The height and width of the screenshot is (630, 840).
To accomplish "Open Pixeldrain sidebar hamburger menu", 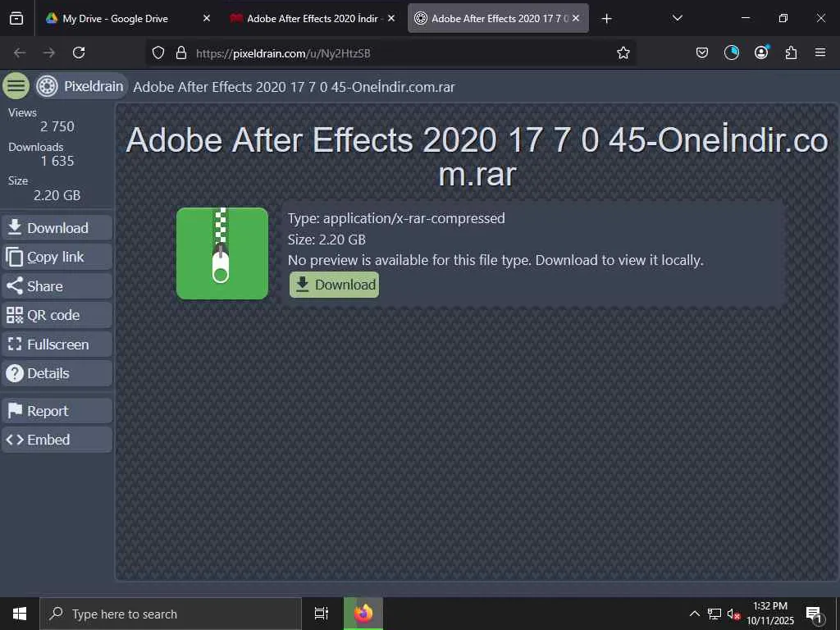I will tap(16, 85).
